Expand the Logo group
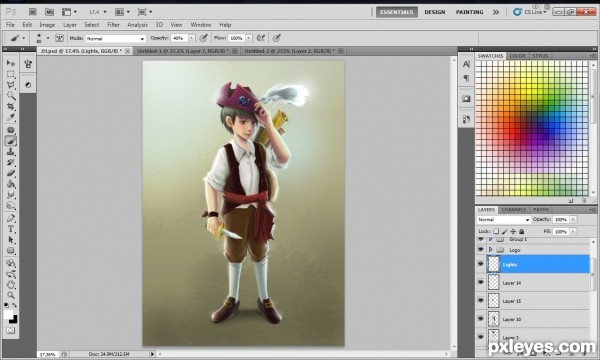600x360 pixels. (x=491, y=249)
